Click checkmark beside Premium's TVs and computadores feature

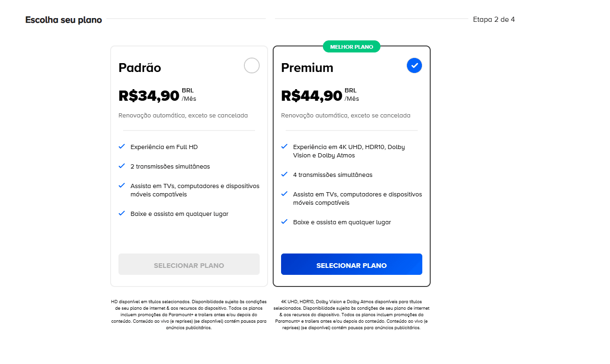[284, 194]
